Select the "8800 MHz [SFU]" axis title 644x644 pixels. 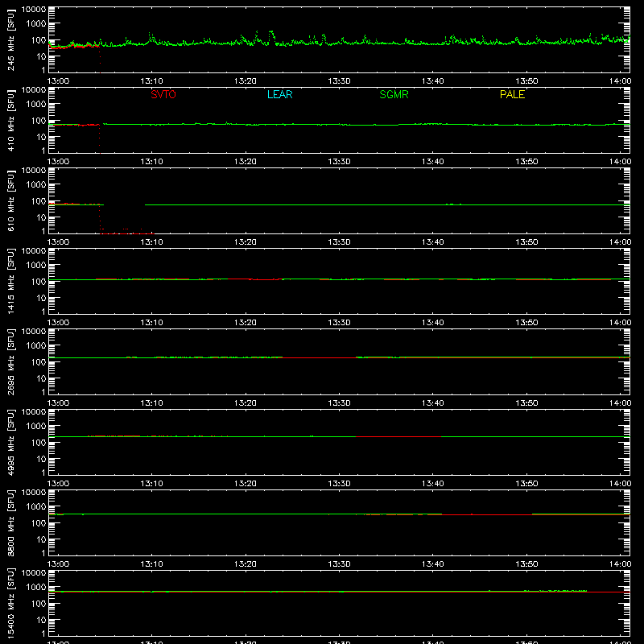(10, 522)
